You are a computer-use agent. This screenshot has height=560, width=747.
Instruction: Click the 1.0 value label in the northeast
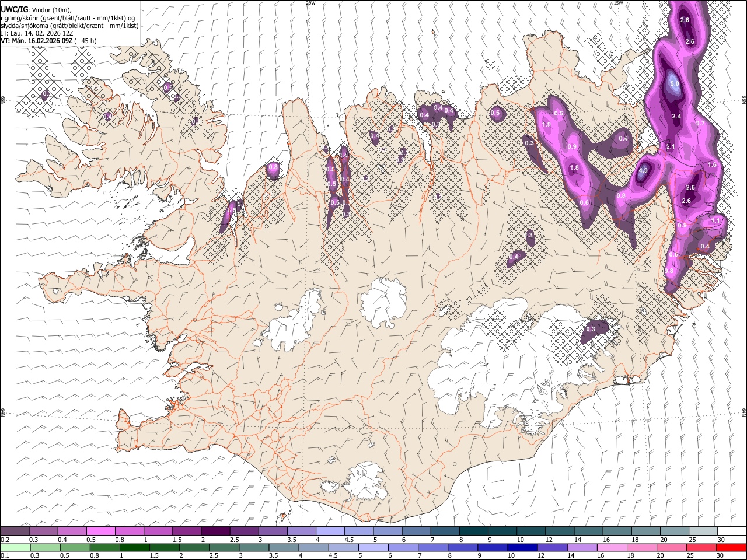click(547, 125)
